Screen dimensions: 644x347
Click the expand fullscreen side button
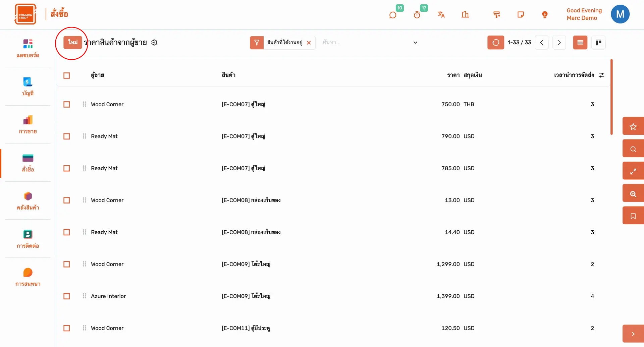633,171
